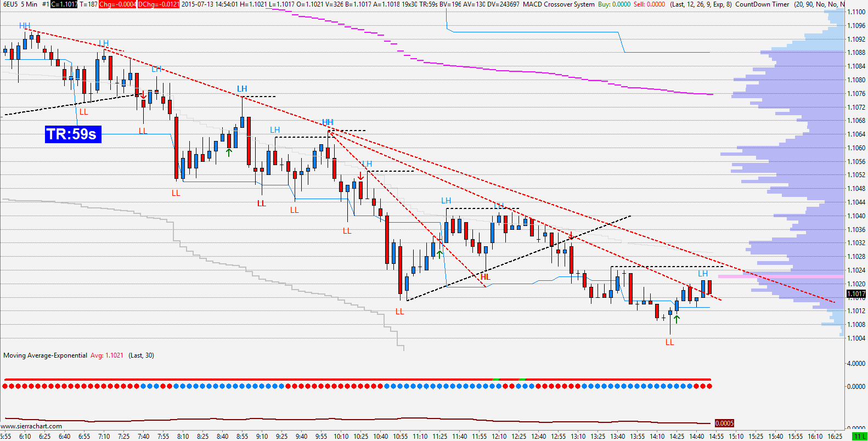Click the pink highlighted volume profile row
Image resolution: width=868 pixels, height=441 pixels.
pyautogui.click(x=781, y=276)
